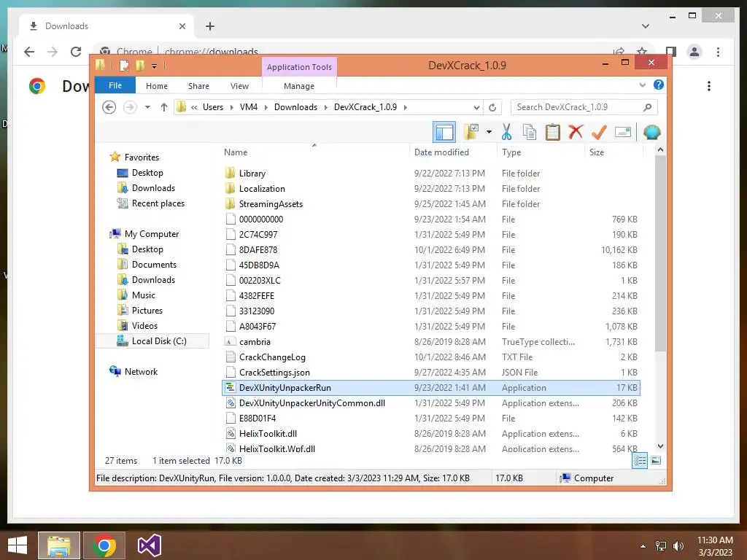Navigate to VM4 in breadcrumb
The height and width of the screenshot is (560, 747).
pos(249,107)
